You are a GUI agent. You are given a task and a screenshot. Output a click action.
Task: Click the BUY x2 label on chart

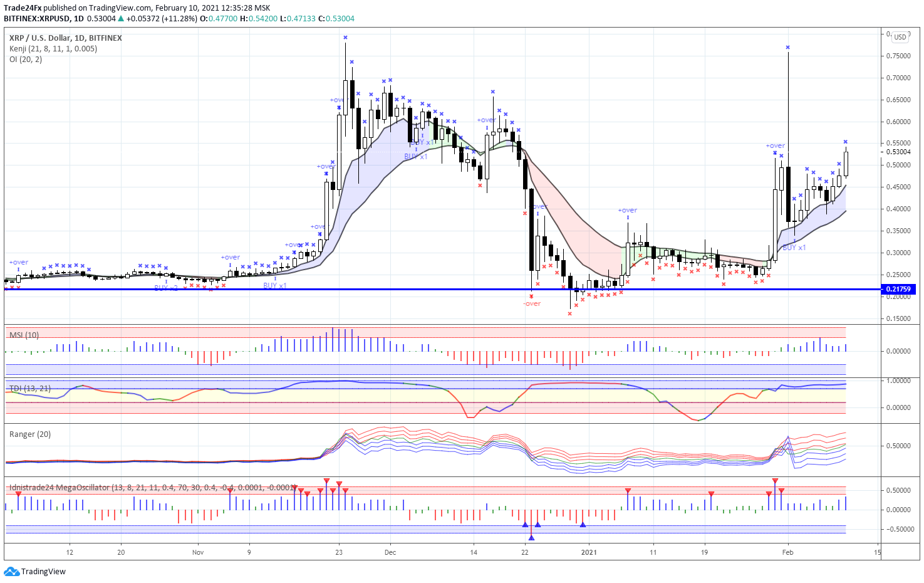click(x=166, y=288)
